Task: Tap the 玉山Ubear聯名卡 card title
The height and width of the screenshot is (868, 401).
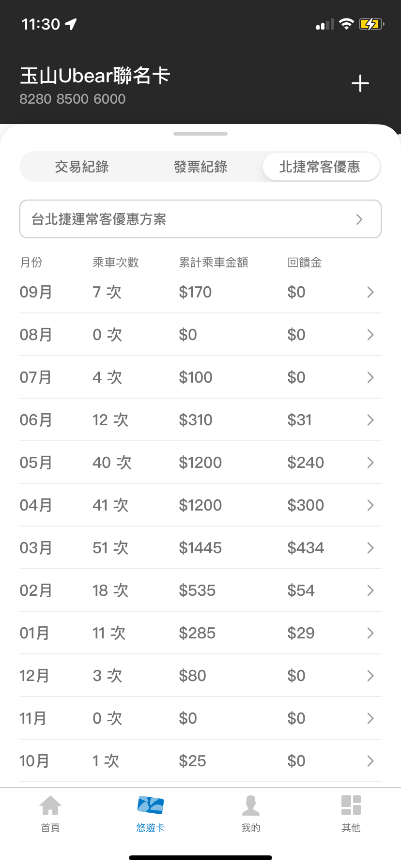Action: tap(95, 76)
